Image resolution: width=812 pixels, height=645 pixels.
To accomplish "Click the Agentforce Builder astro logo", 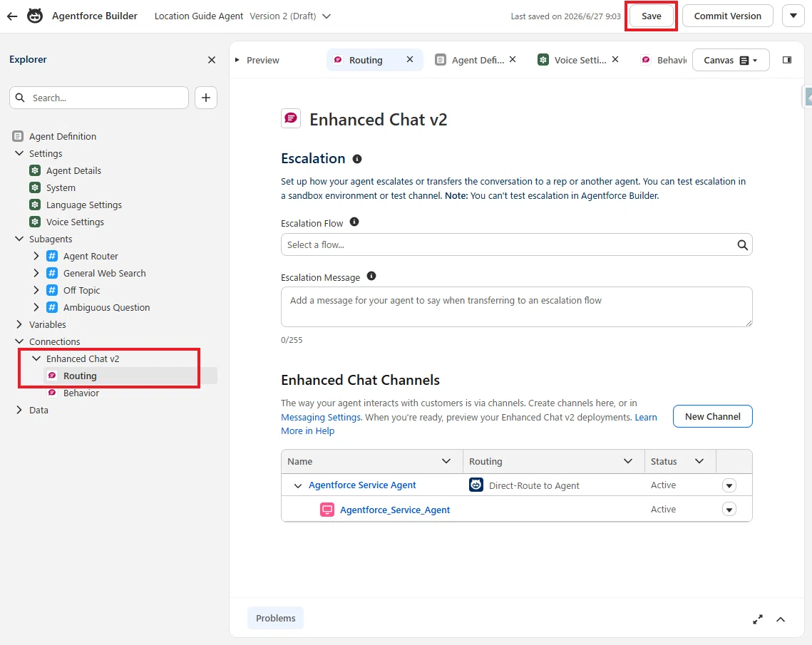I will [35, 16].
